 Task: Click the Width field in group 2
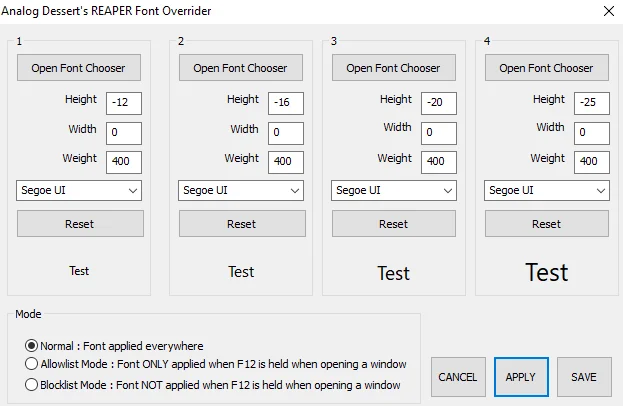(286, 133)
